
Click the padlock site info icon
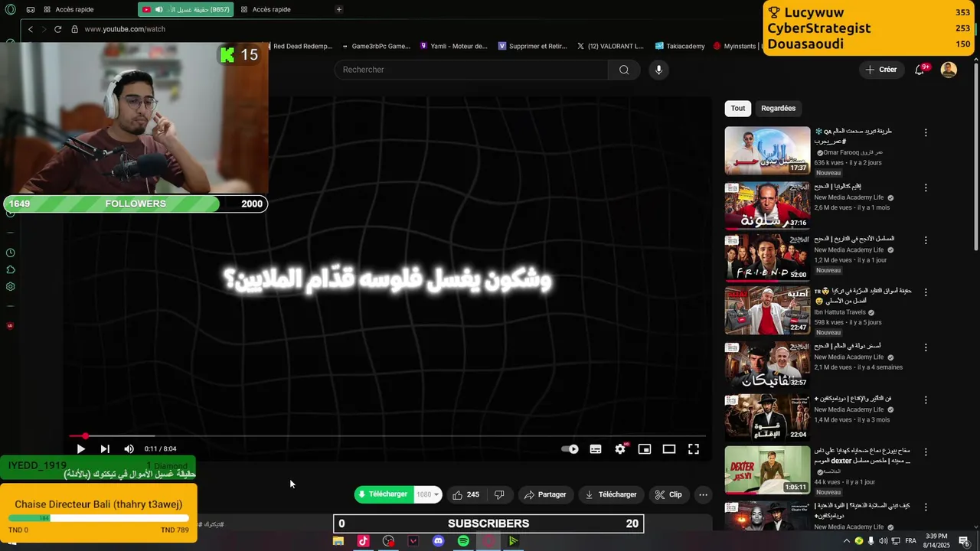[x=75, y=29]
